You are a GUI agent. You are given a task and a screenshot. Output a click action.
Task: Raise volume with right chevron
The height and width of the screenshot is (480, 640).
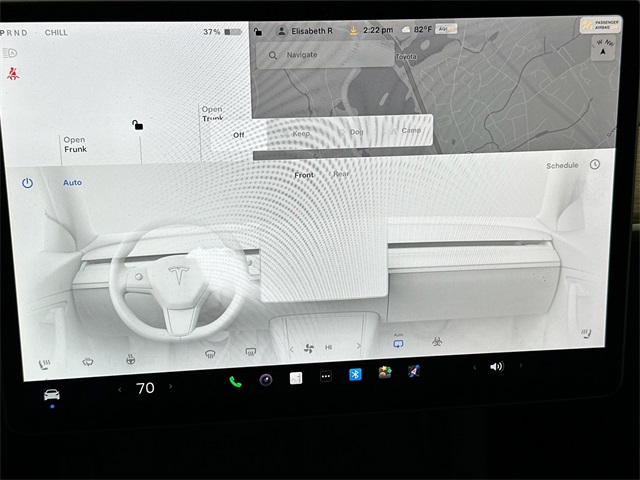point(521,365)
